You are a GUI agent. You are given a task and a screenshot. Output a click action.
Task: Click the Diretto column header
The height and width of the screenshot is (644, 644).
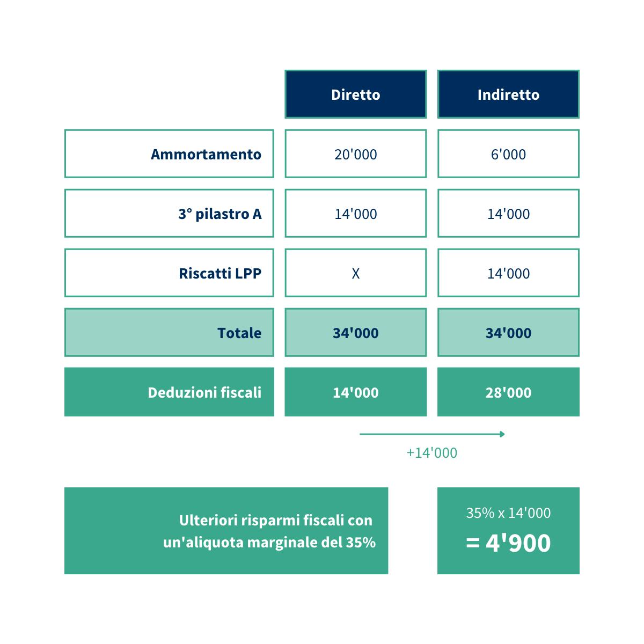tap(355, 94)
